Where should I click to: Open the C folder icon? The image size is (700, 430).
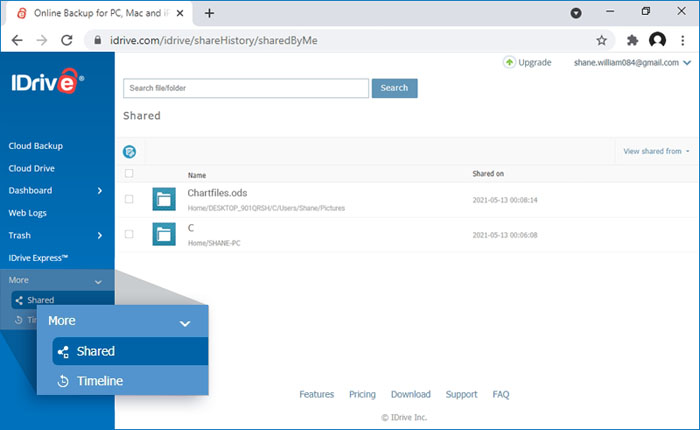164,234
